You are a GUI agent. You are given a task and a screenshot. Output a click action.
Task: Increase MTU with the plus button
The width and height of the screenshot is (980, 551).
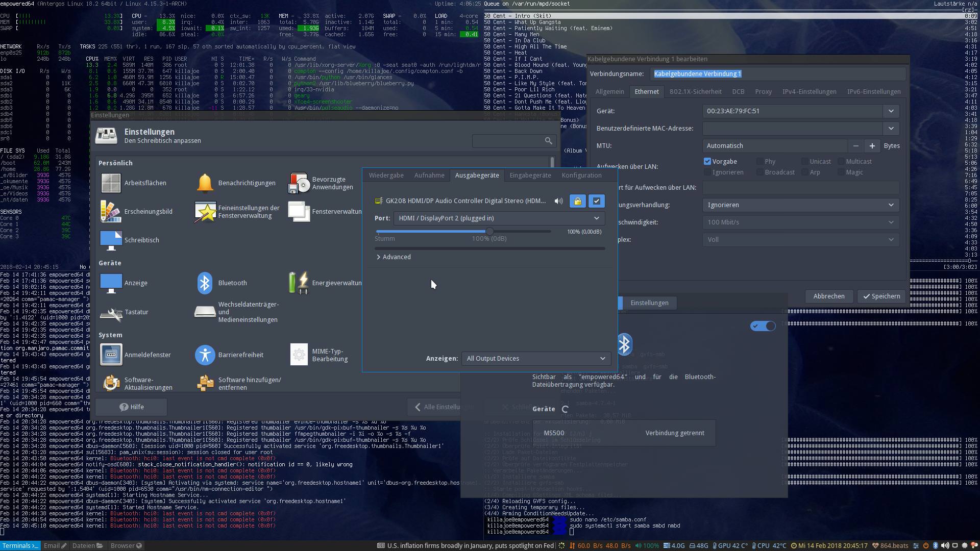point(872,146)
